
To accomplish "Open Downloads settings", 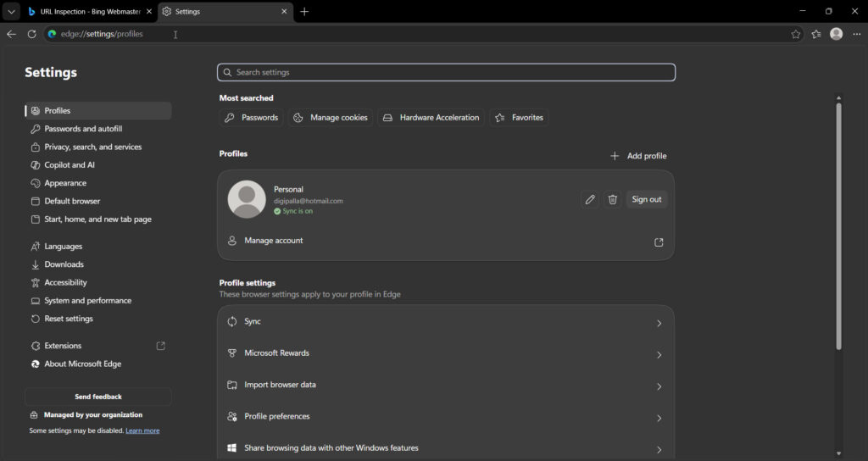I will click(98, 264).
